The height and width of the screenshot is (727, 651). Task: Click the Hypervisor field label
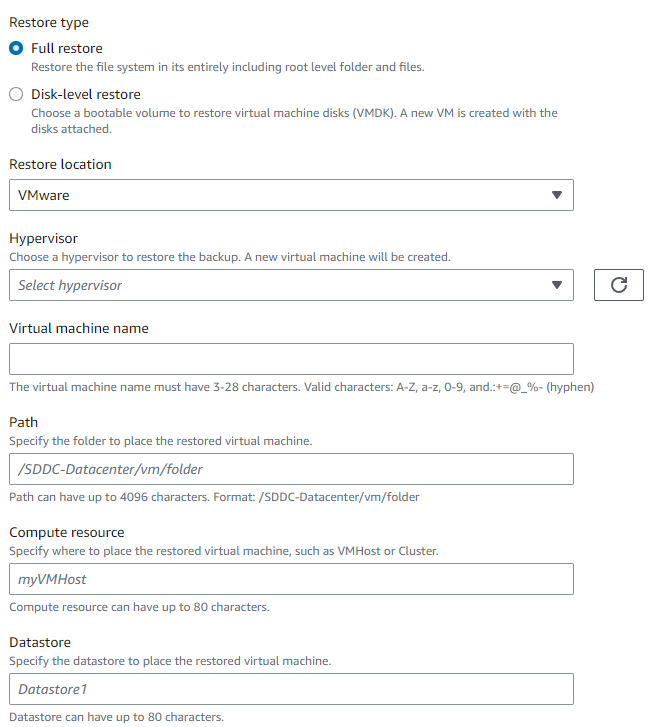pyautogui.click(x=43, y=239)
